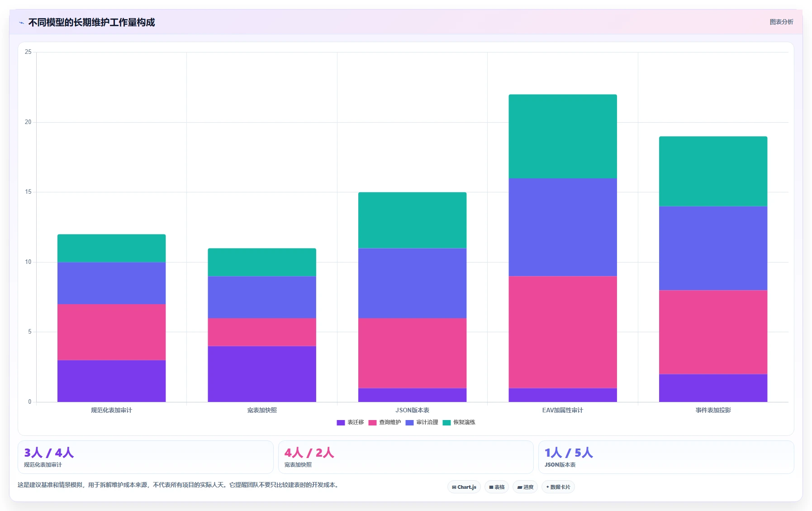Click the blue 审计治理 legend swatch

pos(409,422)
